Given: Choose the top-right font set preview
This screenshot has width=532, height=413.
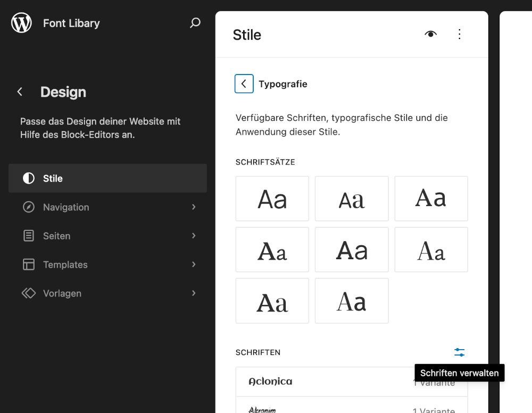Looking at the screenshot, I should (x=431, y=199).
